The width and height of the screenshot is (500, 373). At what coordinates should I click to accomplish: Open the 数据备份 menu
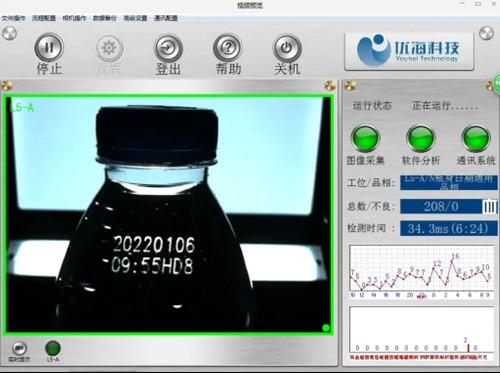(105, 18)
